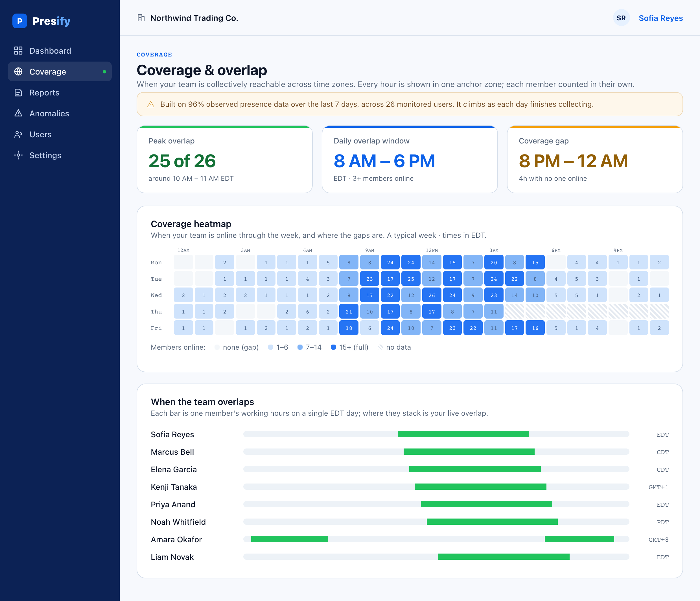Click the building icon beside Northwind Trading Co.
This screenshot has height=601, width=700.
pyautogui.click(x=141, y=18)
